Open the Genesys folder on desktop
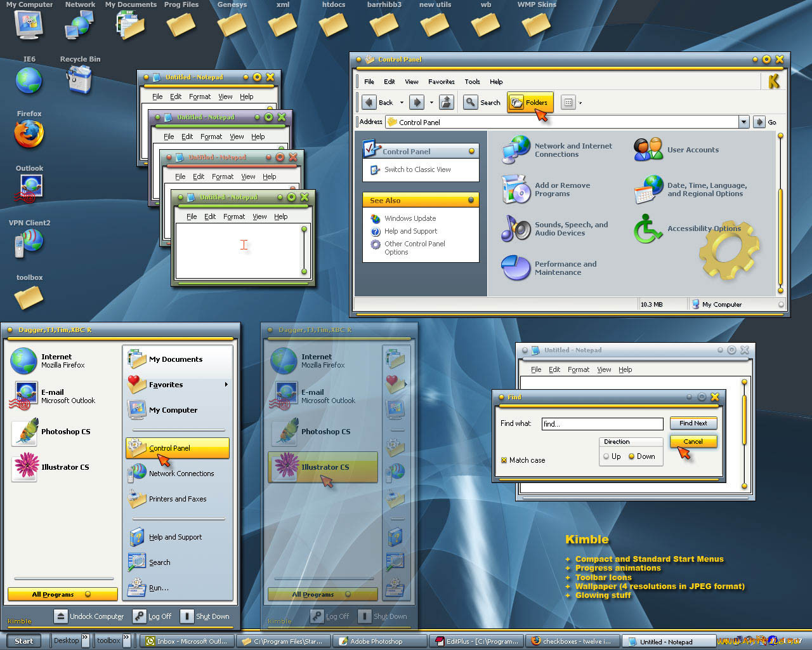This screenshot has width=812, height=650. (x=232, y=25)
